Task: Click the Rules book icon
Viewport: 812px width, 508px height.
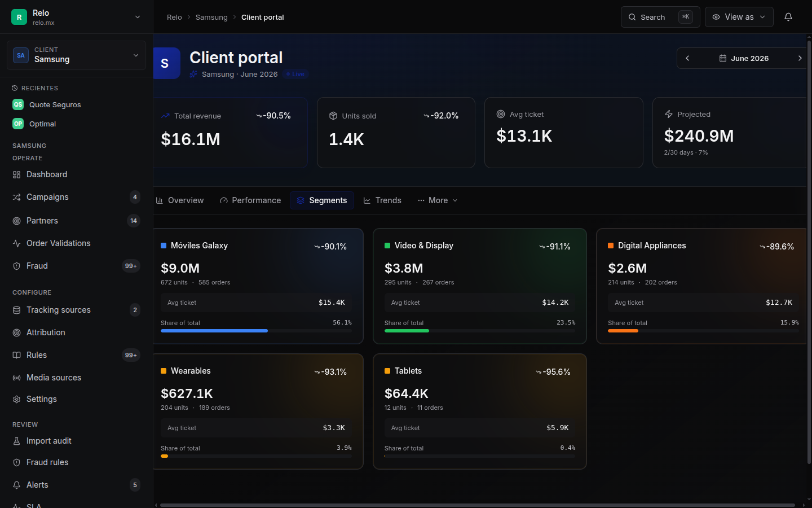Action: [16, 355]
